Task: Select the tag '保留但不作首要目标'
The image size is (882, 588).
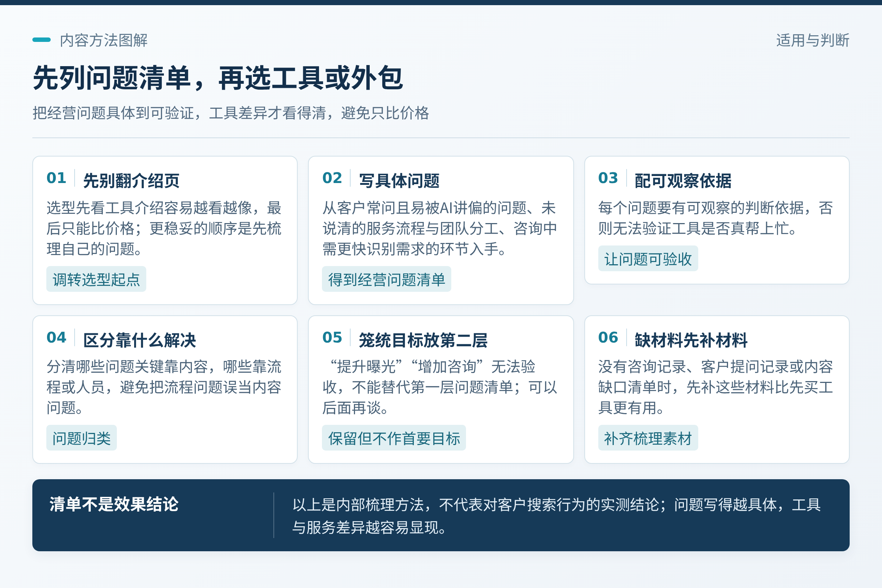Action: coord(394,438)
